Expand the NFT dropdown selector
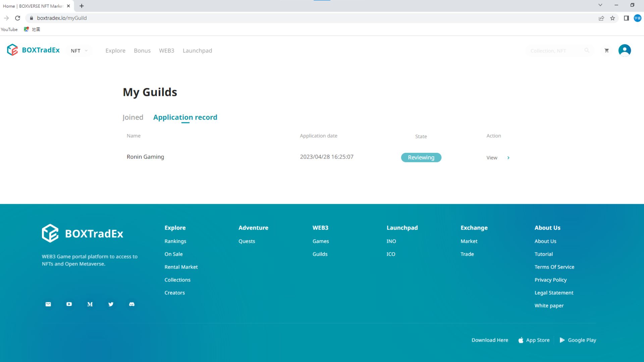The image size is (644, 362). (79, 51)
